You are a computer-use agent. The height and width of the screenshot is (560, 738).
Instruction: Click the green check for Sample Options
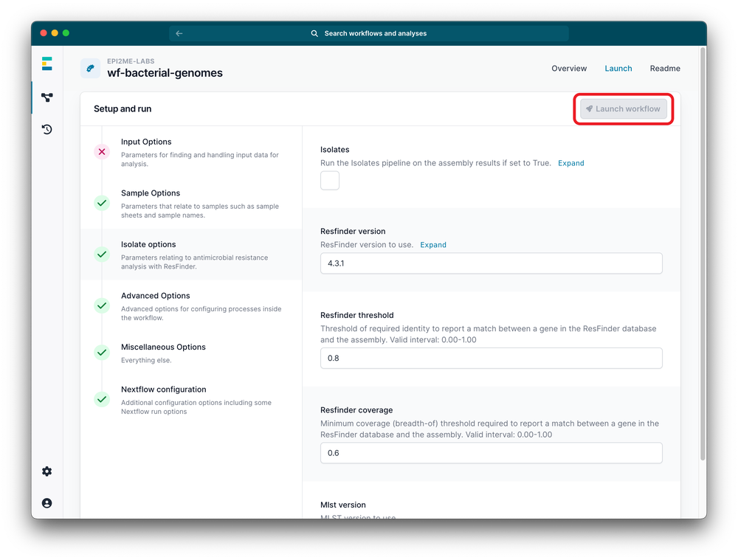(102, 203)
